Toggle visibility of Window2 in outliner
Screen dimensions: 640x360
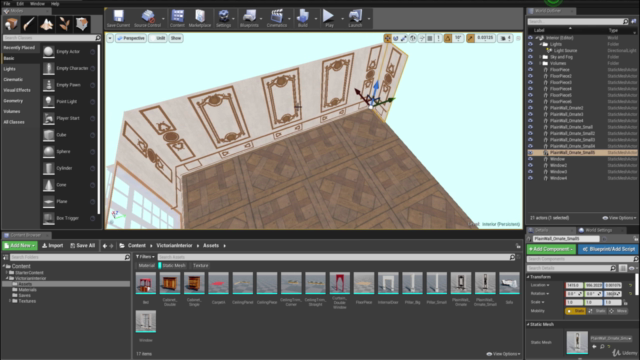coord(530,165)
